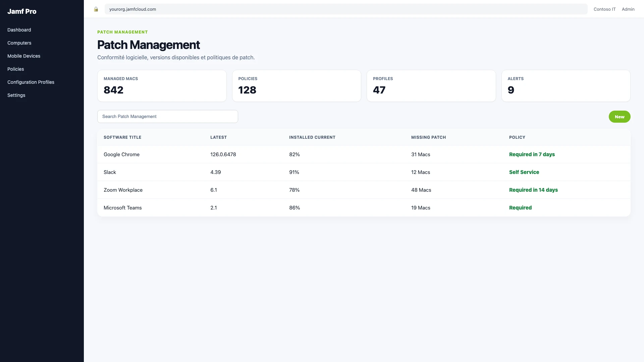Viewport: 644px width, 362px height.
Task: Click the Required policy for Microsoft Teams
Action: tap(520, 208)
